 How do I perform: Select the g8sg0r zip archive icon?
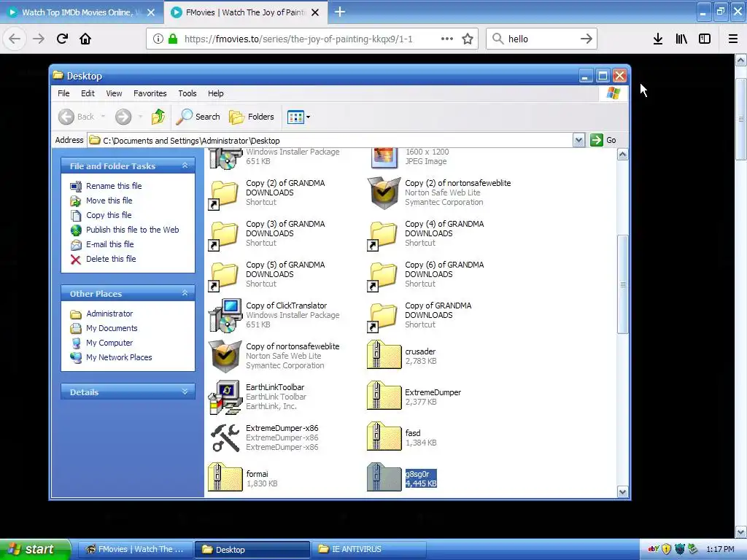(384, 477)
